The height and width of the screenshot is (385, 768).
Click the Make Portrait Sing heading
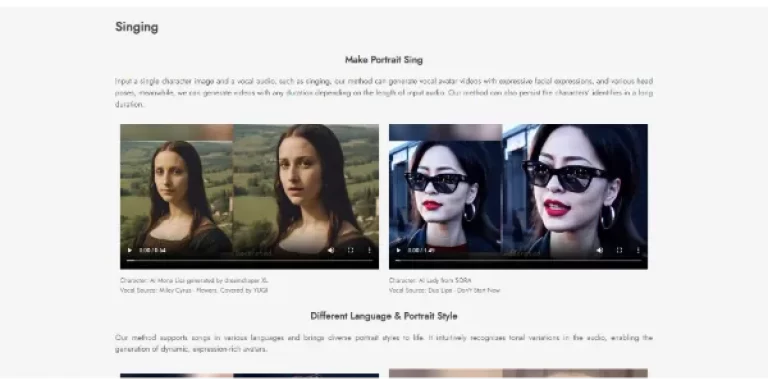click(x=384, y=60)
